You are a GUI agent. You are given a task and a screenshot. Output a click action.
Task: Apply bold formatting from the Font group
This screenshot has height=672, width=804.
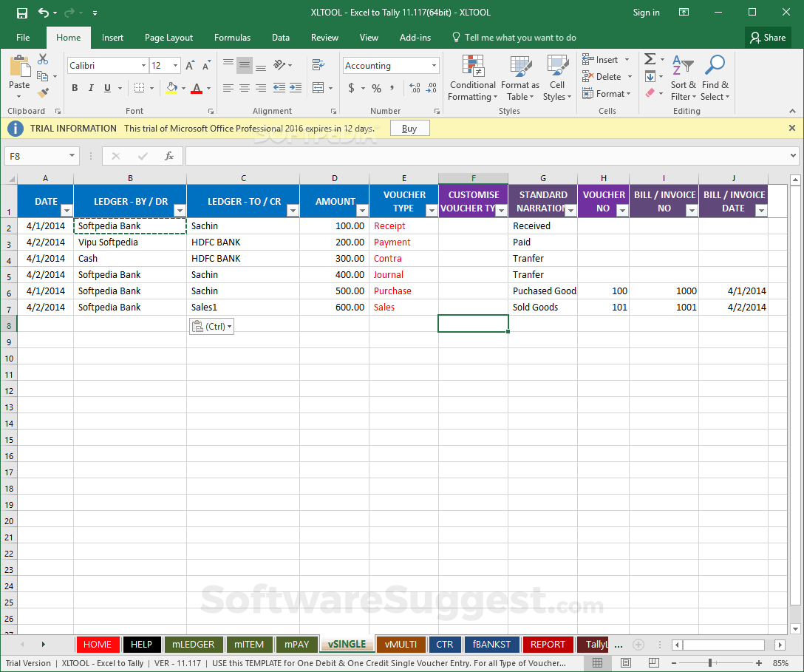coord(74,87)
